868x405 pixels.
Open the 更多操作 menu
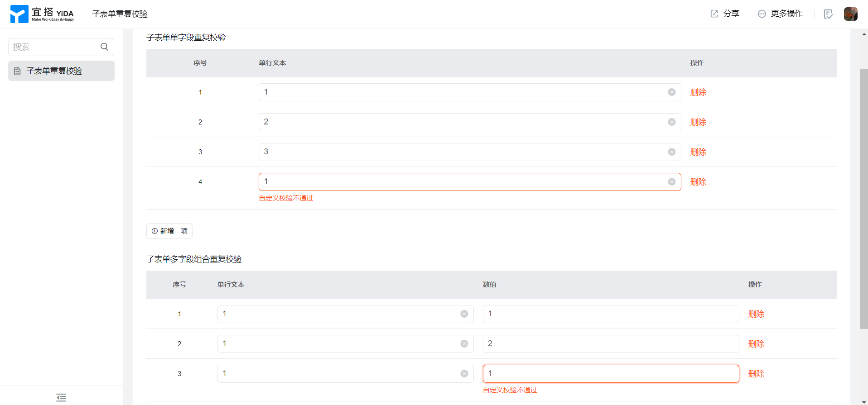(x=780, y=14)
